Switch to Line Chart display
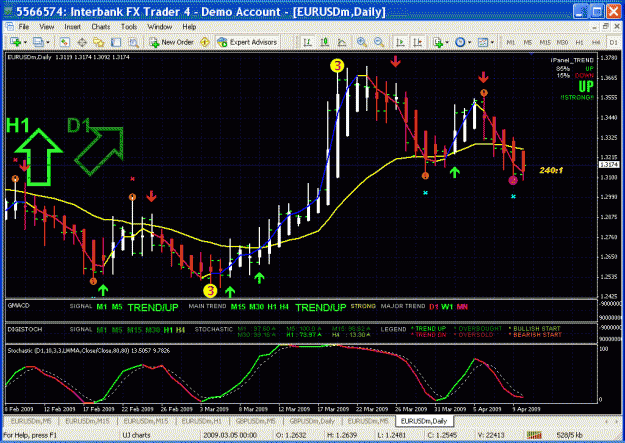The height and width of the screenshot is (443, 625). tap(342, 42)
